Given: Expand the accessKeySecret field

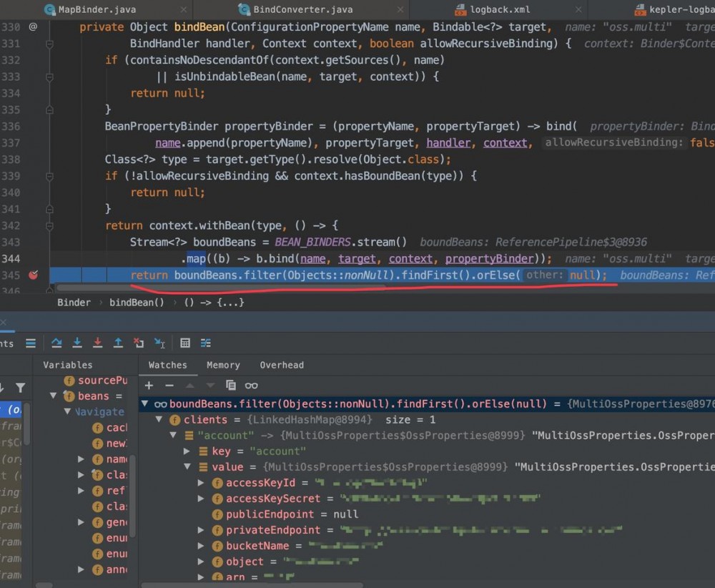Looking at the screenshot, I should coord(201,499).
